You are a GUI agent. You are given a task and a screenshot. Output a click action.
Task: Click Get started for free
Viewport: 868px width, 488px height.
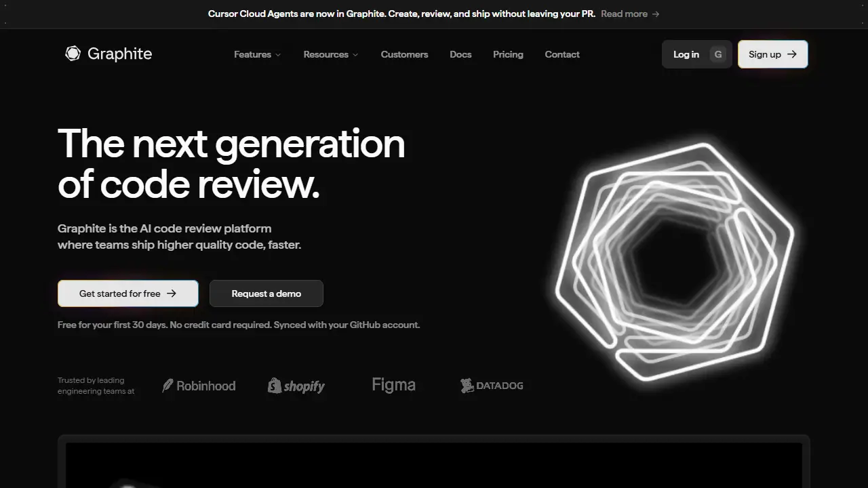(x=128, y=293)
